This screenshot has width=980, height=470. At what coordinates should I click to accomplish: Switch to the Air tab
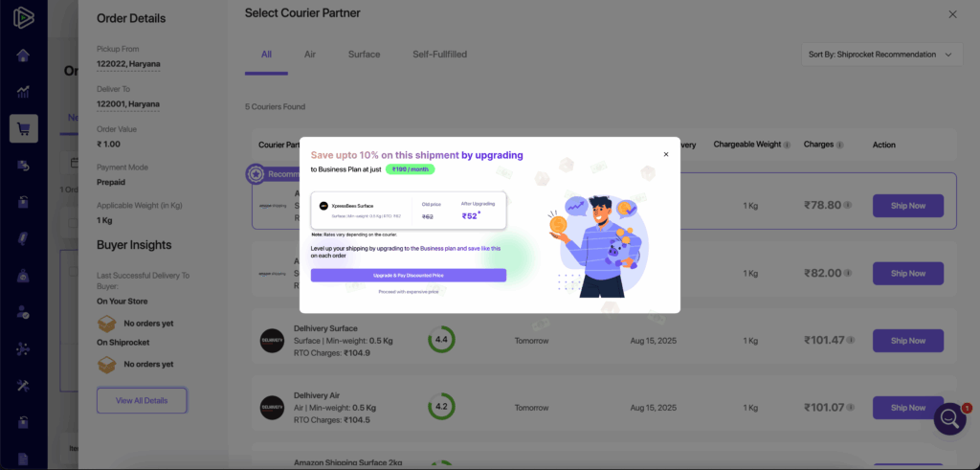pos(310,55)
